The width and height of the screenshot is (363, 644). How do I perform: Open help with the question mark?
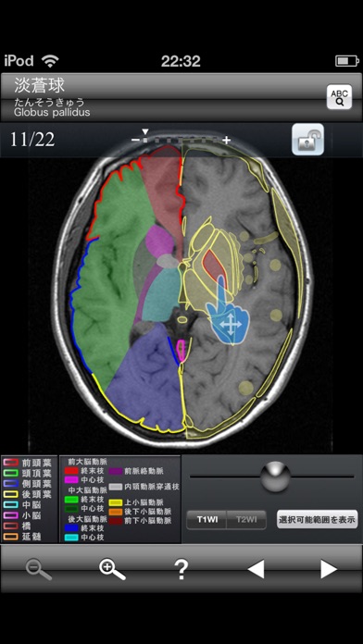coord(181,569)
